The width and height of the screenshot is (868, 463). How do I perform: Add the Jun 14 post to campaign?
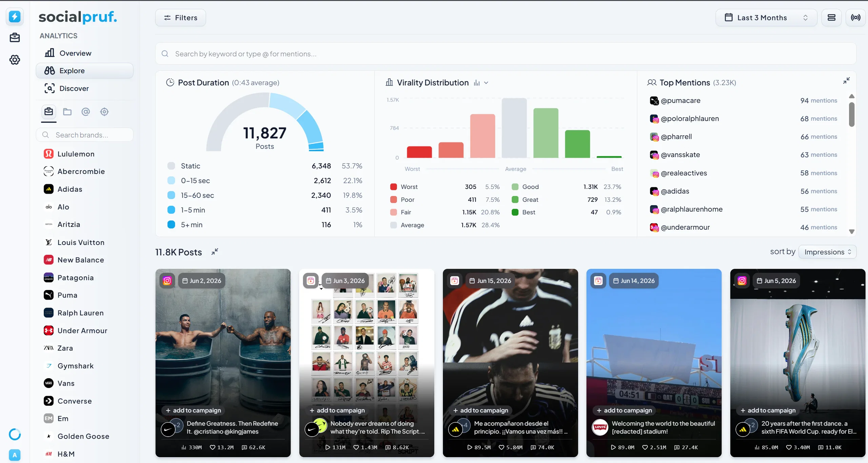[624, 410]
